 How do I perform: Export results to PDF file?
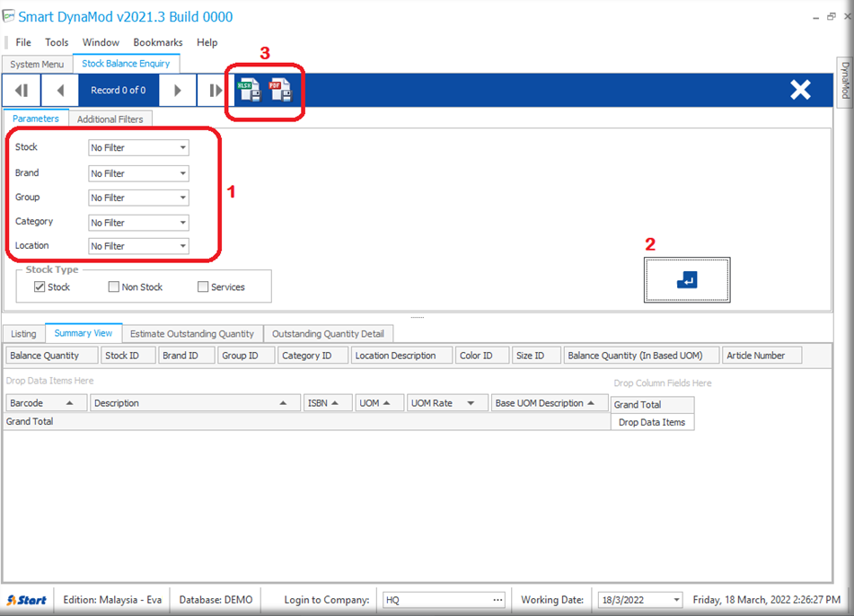pyautogui.click(x=281, y=90)
